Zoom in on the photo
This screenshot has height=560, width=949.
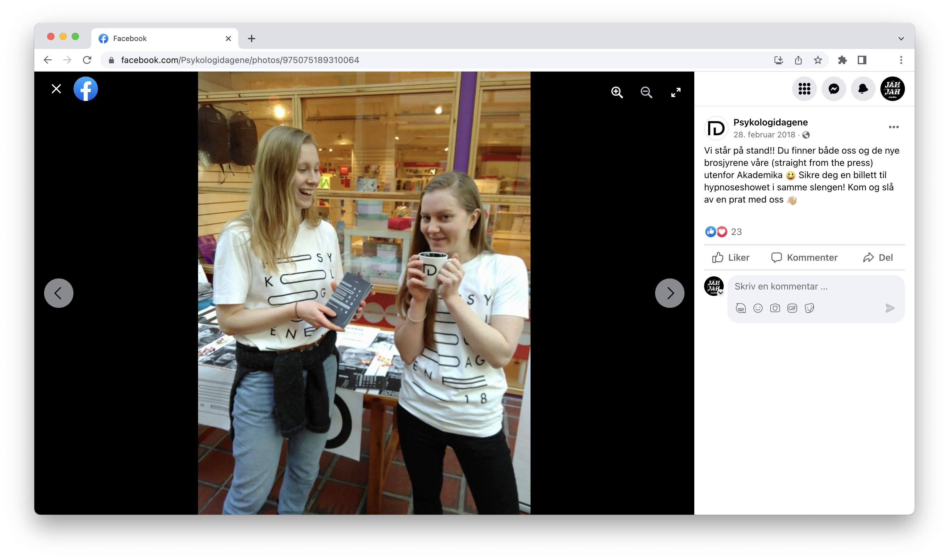click(617, 92)
